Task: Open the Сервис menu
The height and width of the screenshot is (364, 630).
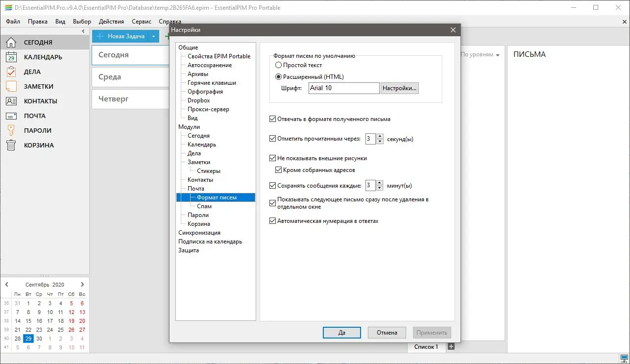Action: pyautogui.click(x=141, y=21)
